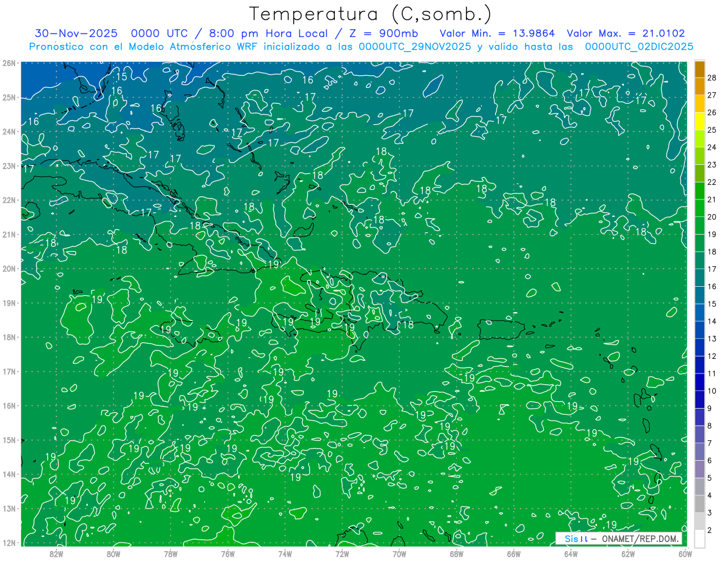This screenshot has height=562, width=728.
Task: Click the 76W longitude axis label
Action: 227,554
